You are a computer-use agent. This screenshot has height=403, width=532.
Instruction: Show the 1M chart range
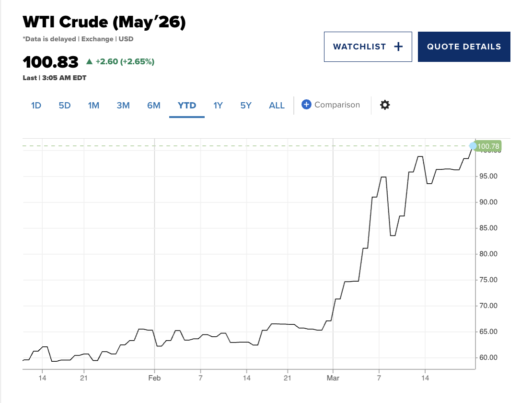click(x=93, y=106)
